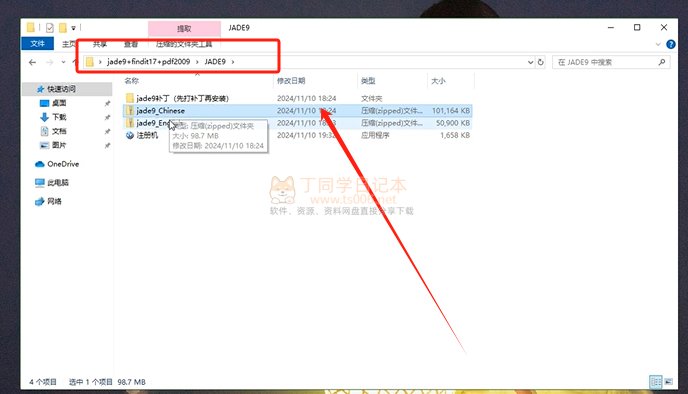Image resolution: width=688 pixels, height=394 pixels.
Task: Switch to large icons view
Action: 668,382
